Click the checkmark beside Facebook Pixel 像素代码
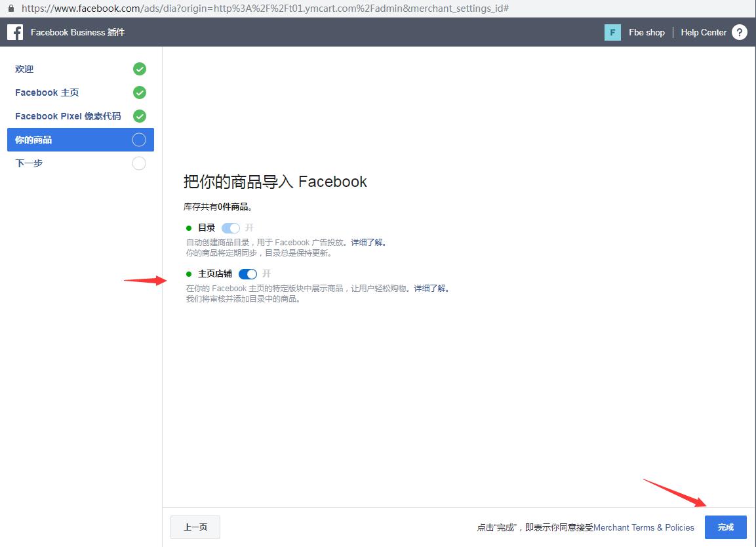Image resolution: width=756 pixels, height=547 pixels. (139, 116)
